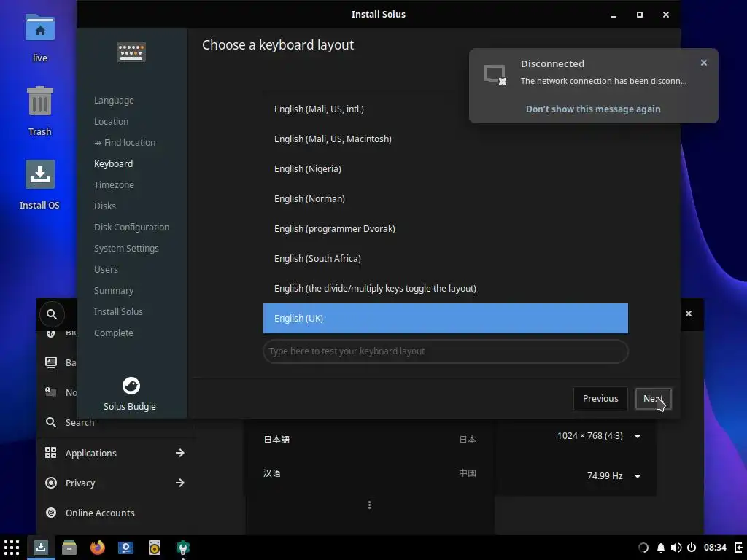Select English (UK) keyboard layout
Image resolution: width=747 pixels, height=560 pixels.
click(x=446, y=318)
